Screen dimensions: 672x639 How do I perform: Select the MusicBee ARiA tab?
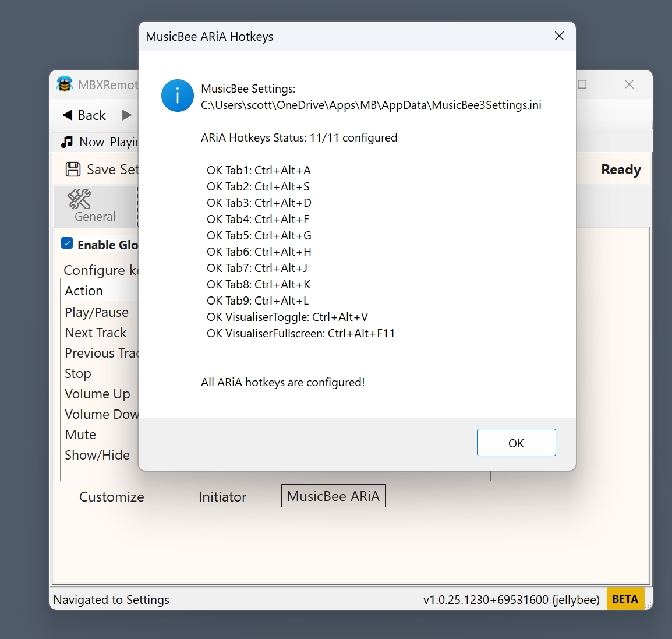333,496
